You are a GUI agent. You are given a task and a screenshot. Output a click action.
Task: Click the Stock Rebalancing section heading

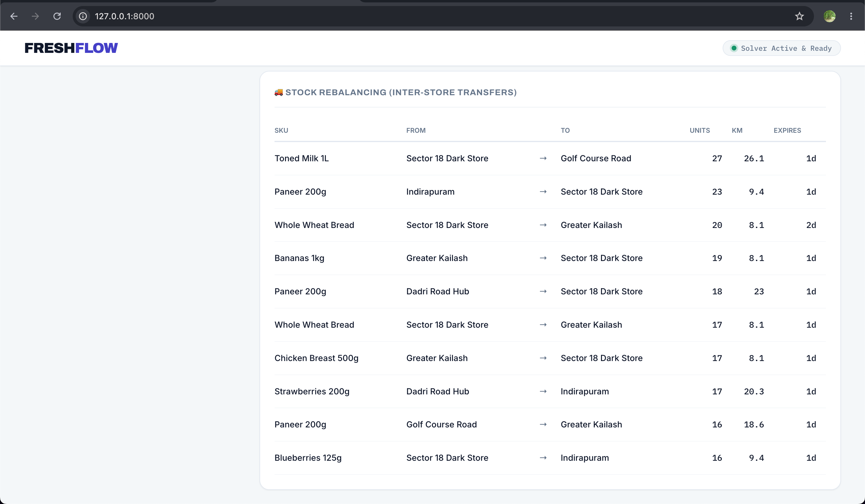pos(396,92)
